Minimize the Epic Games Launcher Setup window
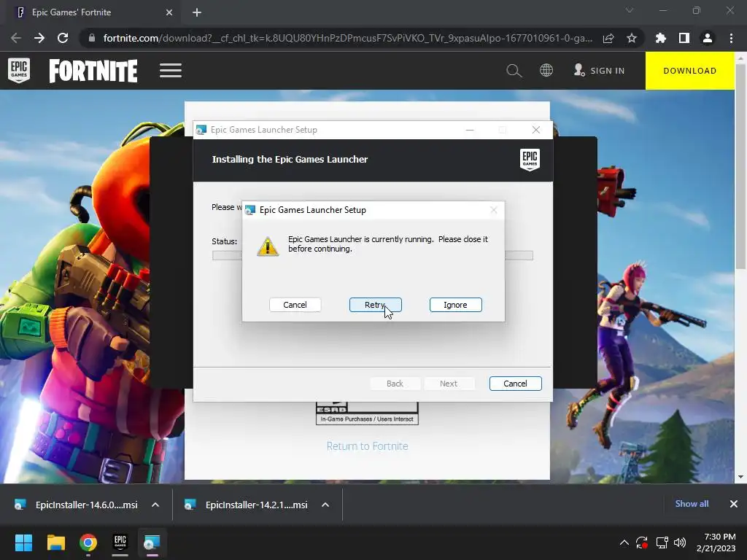The image size is (747, 560). click(470, 130)
